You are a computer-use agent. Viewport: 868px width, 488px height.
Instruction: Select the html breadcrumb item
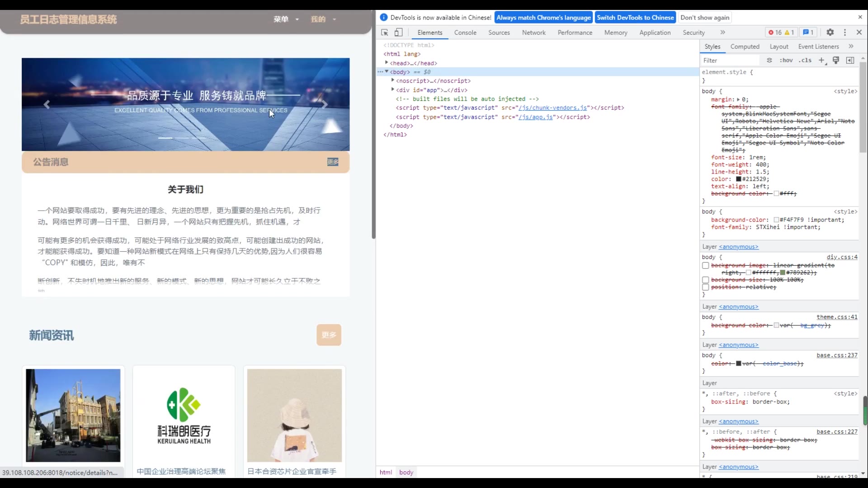[386, 472]
